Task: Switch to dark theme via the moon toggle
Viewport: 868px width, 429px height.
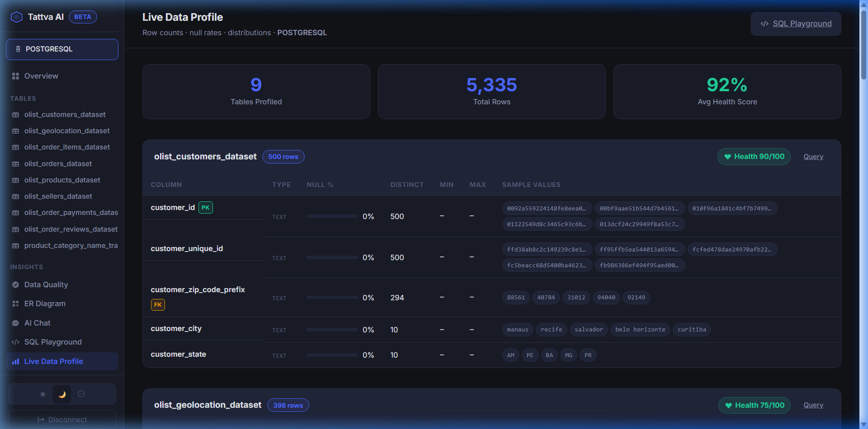Action: 62,394
